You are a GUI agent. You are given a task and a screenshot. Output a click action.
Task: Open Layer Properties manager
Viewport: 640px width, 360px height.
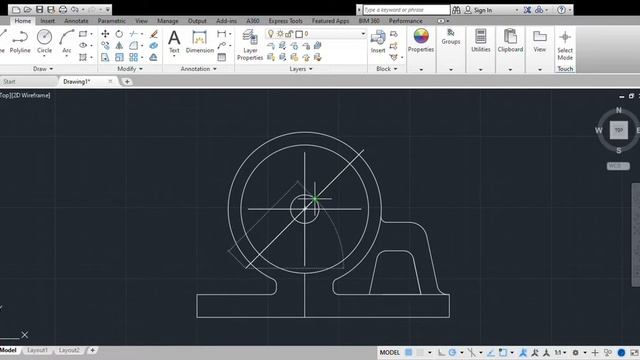click(250, 45)
